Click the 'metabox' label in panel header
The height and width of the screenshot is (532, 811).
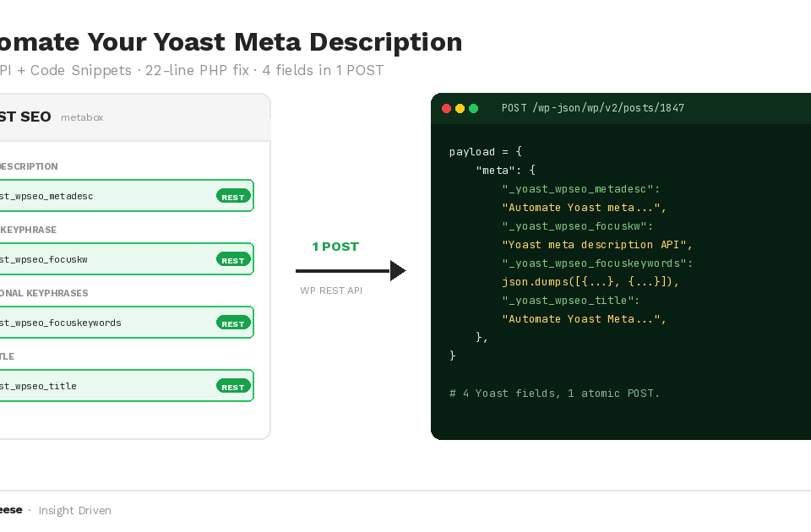pyautogui.click(x=82, y=118)
